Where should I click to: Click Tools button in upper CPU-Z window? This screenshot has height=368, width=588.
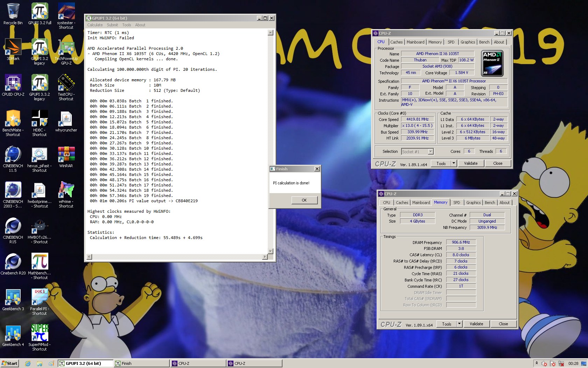[x=441, y=163]
